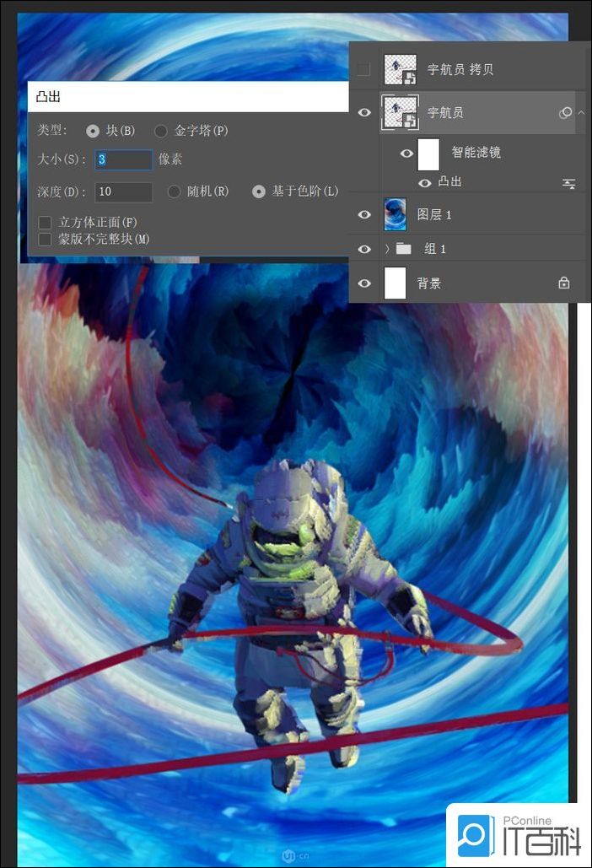Choose the 基于色阶(L) depth option
592x868 pixels.
click(258, 191)
